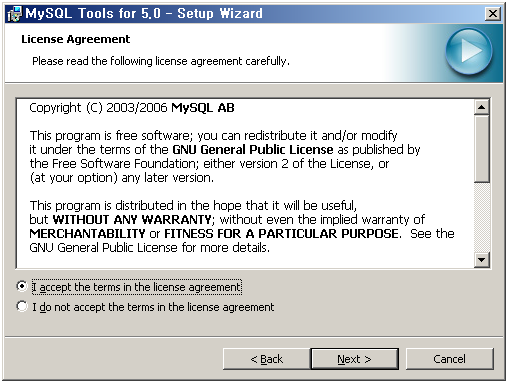Click the Please read the following instruction text
Image resolution: width=508 pixels, height=383 pixels.
pyautogui.click(x=161, y=61)
